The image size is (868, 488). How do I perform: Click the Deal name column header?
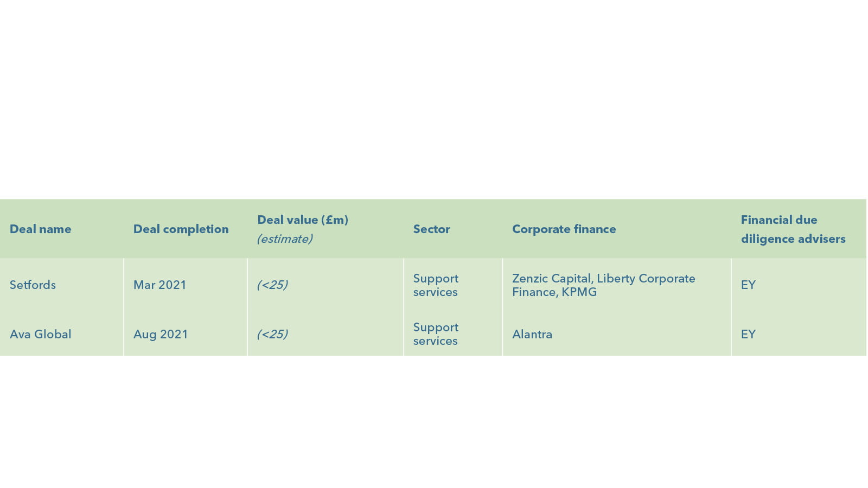(x=40, y=229)
